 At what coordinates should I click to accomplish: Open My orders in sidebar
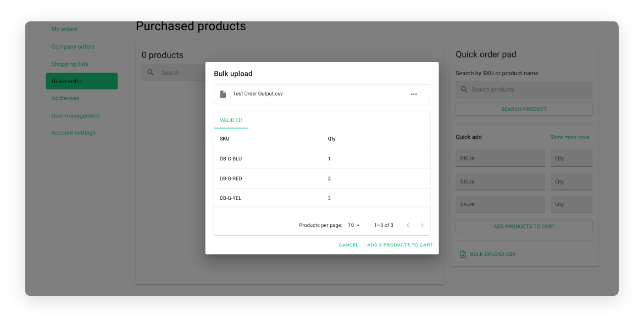pos(64,29)
